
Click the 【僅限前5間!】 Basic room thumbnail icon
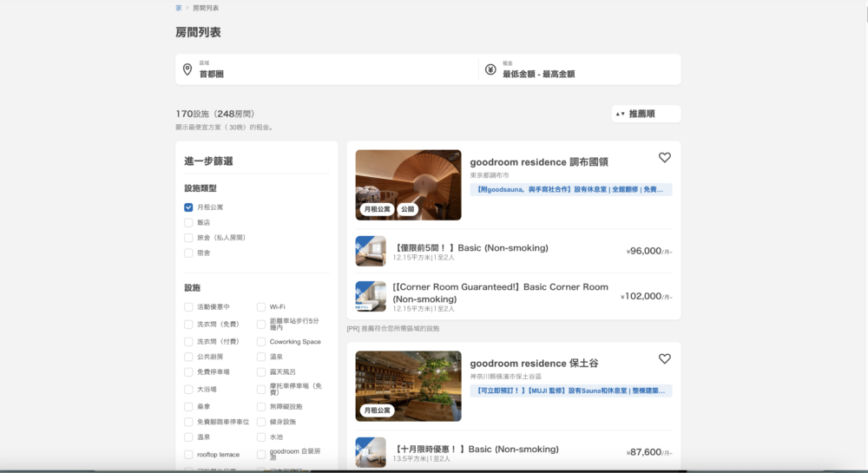coord(371,251)
